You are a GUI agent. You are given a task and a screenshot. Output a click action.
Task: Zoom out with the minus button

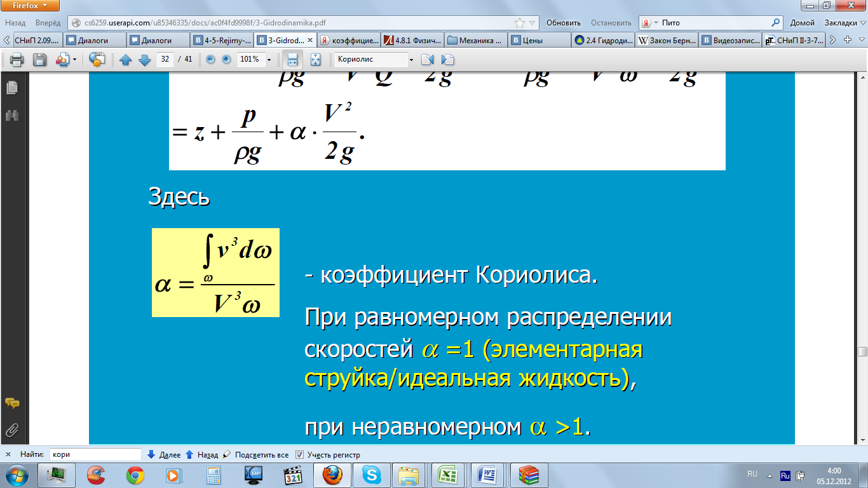[210, 59]
